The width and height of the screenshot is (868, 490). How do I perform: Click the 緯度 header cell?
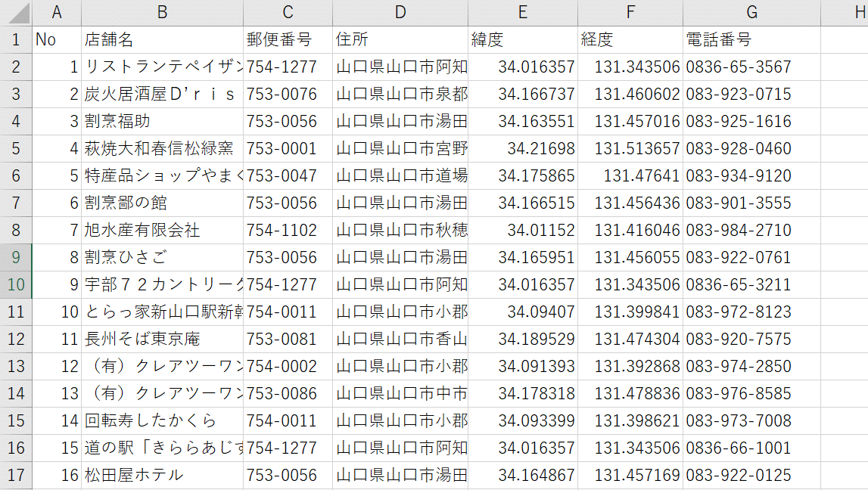(x=523, y=40)
